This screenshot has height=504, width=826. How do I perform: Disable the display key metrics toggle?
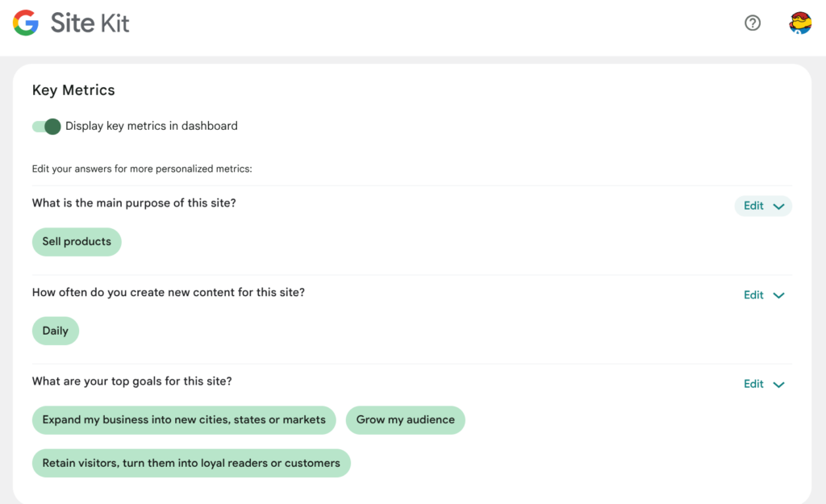point(46,127)
